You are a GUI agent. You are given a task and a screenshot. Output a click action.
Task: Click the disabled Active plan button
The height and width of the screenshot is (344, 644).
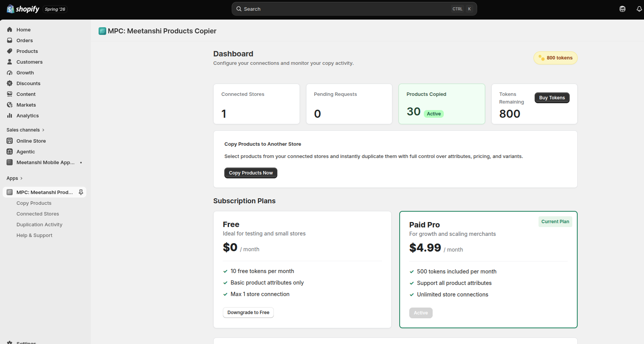pyautogui.click(x=421, y=313)
